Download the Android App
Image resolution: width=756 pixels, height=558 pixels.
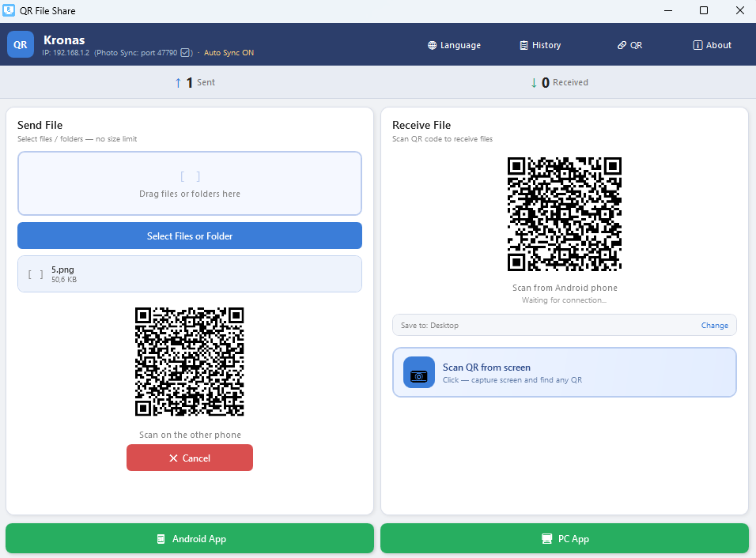[190, 538]
